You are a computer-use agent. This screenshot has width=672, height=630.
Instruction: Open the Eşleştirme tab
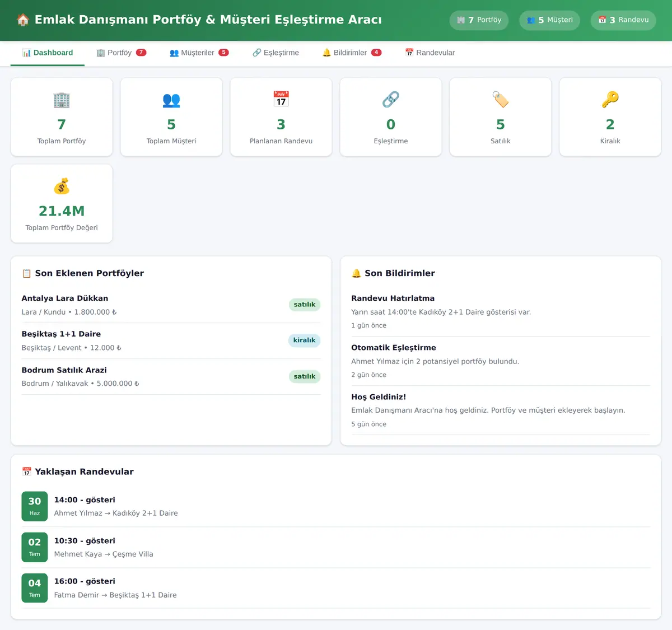276,53
